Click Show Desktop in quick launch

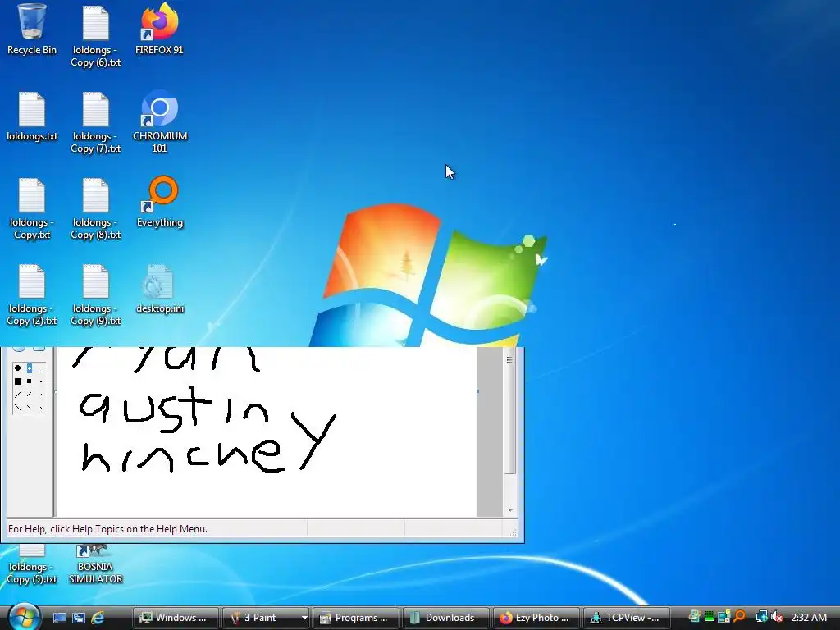(59, 618)
